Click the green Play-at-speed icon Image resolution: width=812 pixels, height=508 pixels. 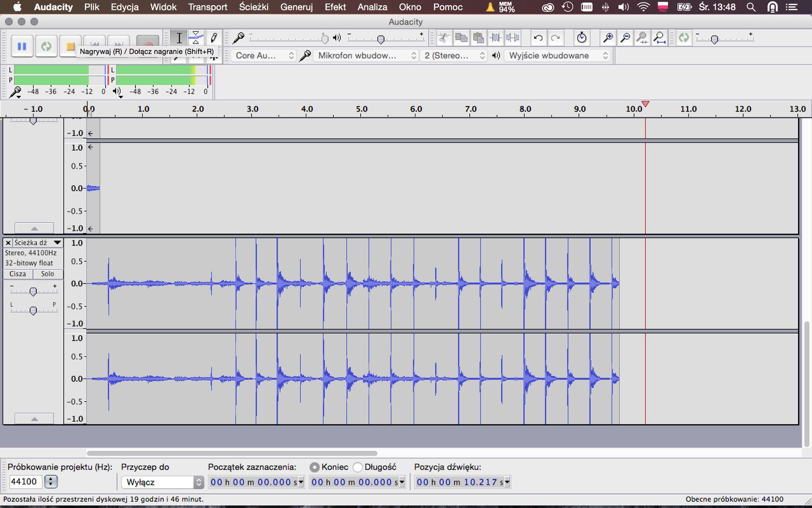pos(684,38)
